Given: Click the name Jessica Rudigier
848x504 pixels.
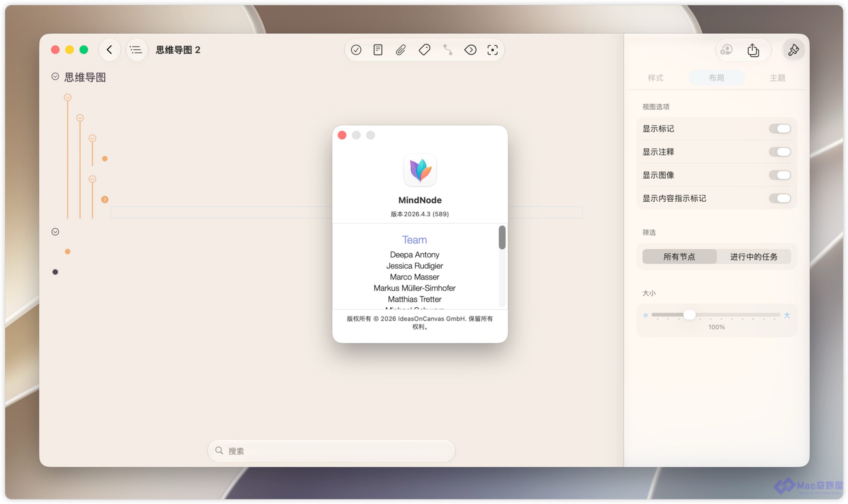Looking at the screenshot, I should (414, 266).
